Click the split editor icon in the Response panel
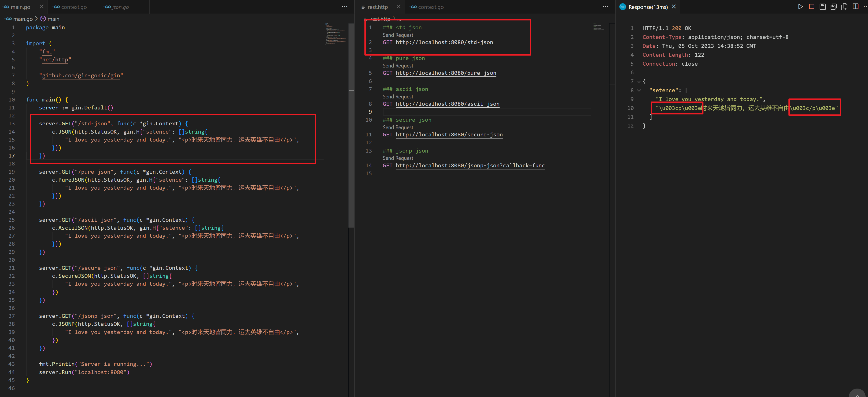Screen dimensions: 868x397 point(856,6)
